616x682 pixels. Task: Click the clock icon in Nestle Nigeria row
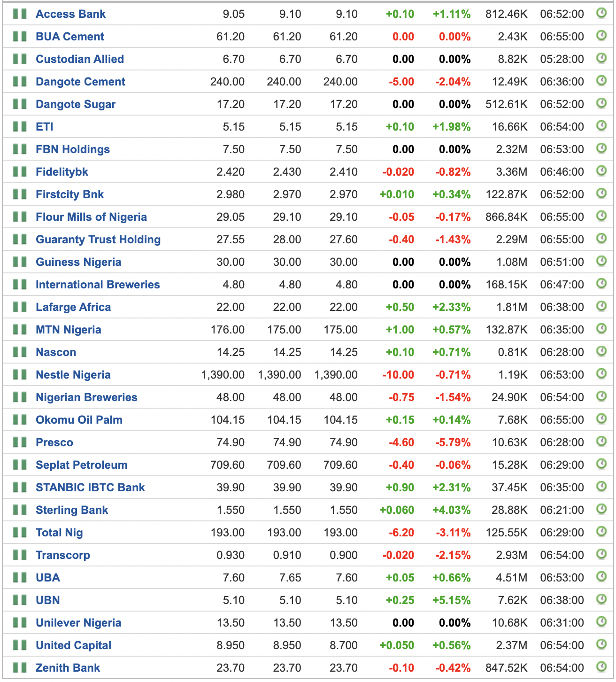coord(601,374)
